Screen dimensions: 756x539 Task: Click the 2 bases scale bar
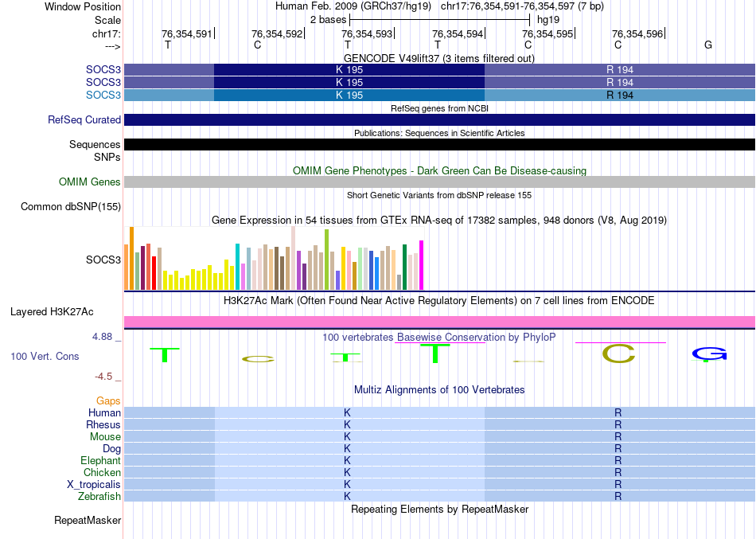[x=440, y=20]
